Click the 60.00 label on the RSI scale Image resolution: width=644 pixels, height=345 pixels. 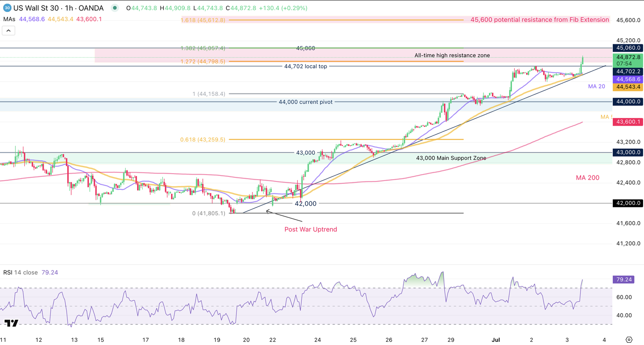coord(624,297)
